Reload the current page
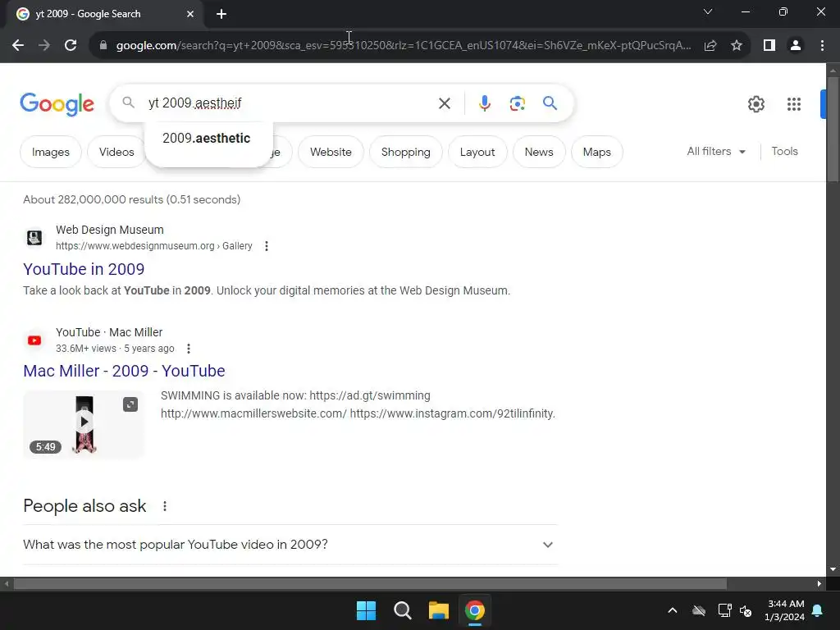 coord(71,46)
